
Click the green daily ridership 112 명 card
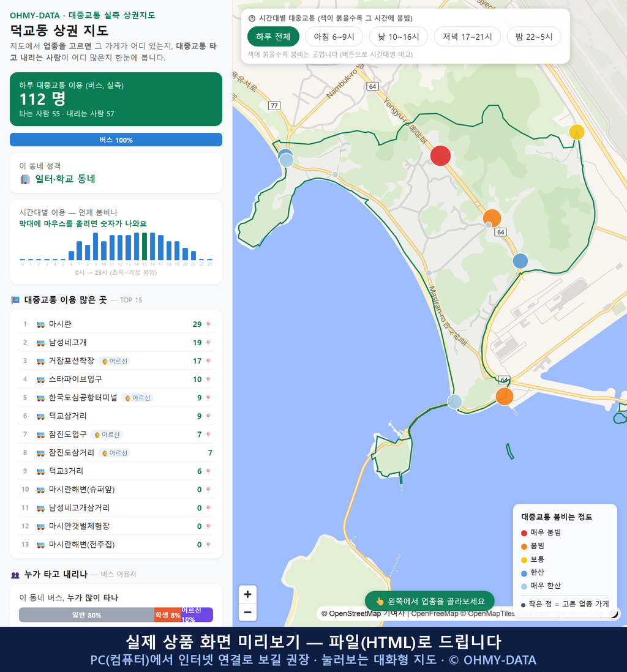[116, 99]
